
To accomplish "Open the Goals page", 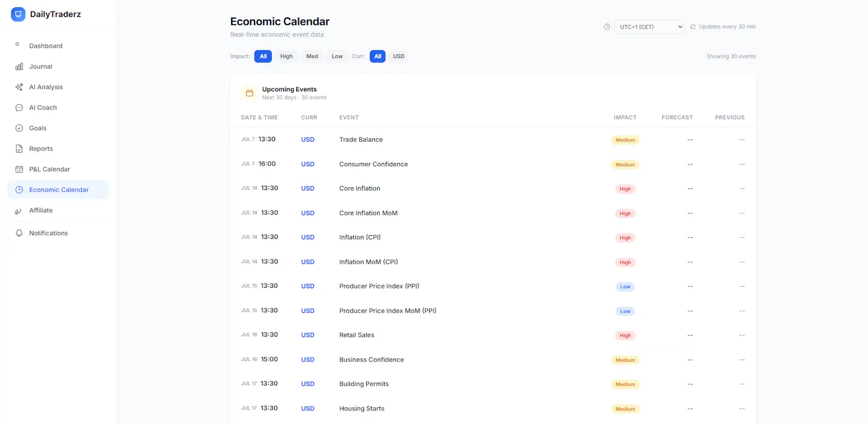I will pyautogui.click(x=58, y=128).
